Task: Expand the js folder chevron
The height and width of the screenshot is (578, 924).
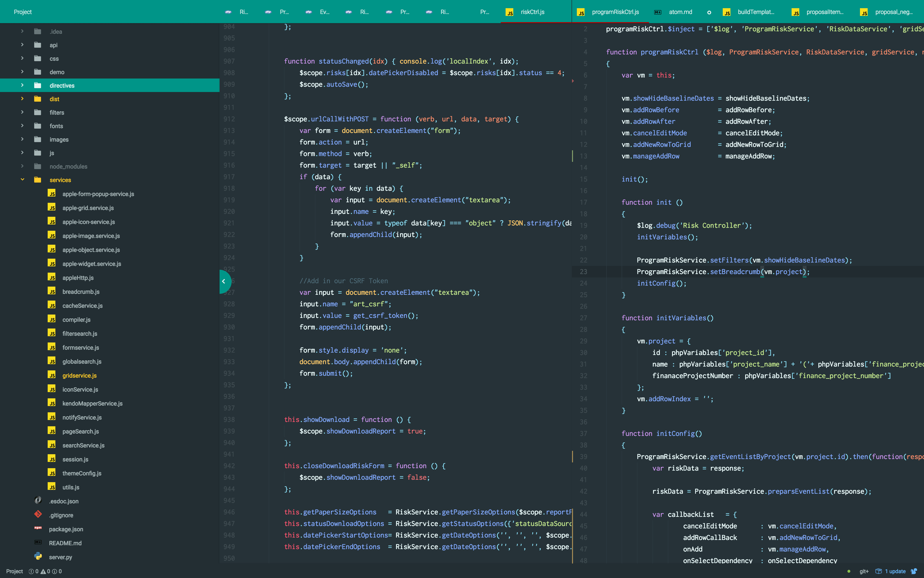Action: [22, 153]
